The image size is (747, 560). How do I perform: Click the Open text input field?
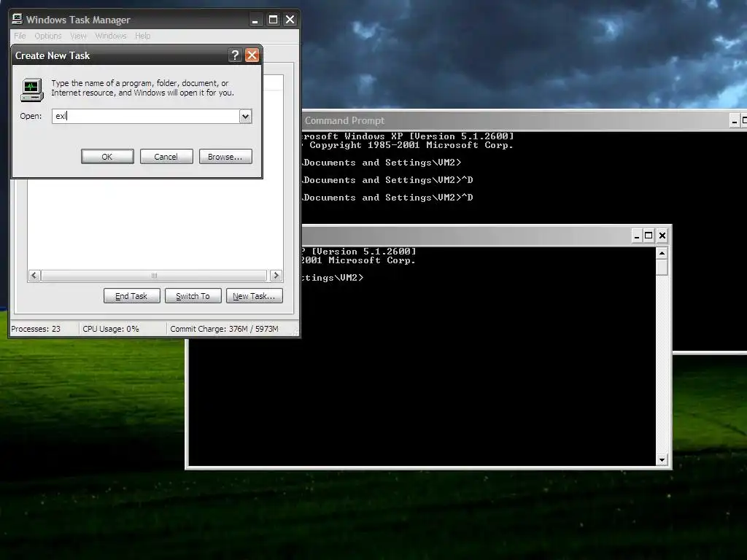coord(146,116)
